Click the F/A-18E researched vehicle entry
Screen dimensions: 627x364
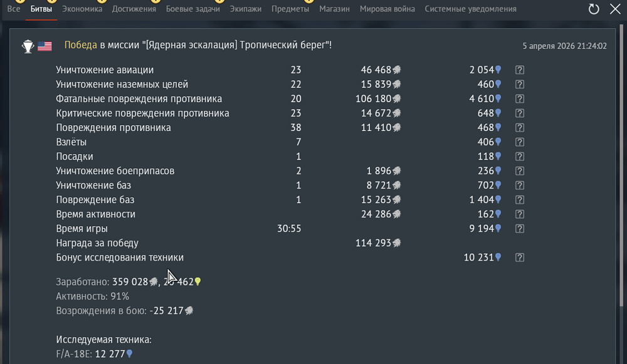point(75,354)
